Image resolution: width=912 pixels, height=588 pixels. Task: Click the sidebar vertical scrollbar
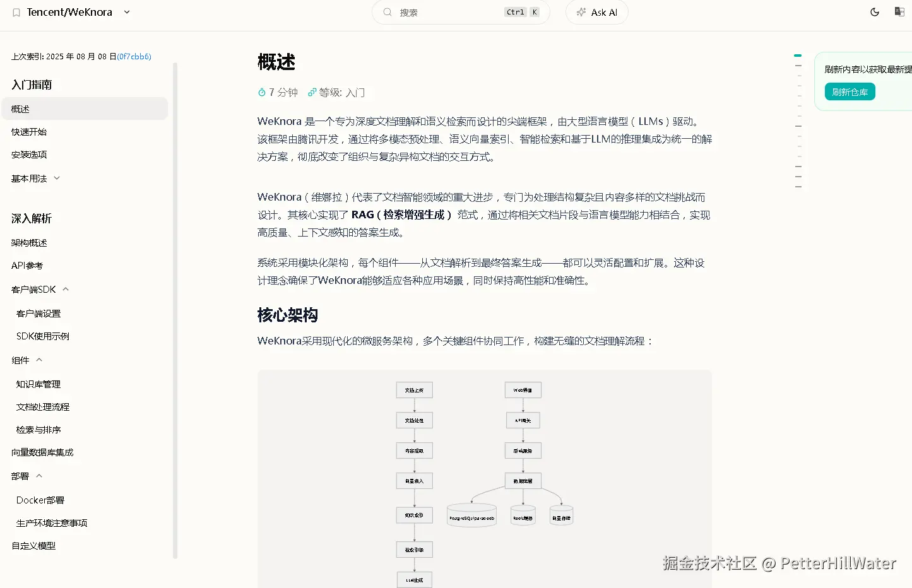(175, 310)
